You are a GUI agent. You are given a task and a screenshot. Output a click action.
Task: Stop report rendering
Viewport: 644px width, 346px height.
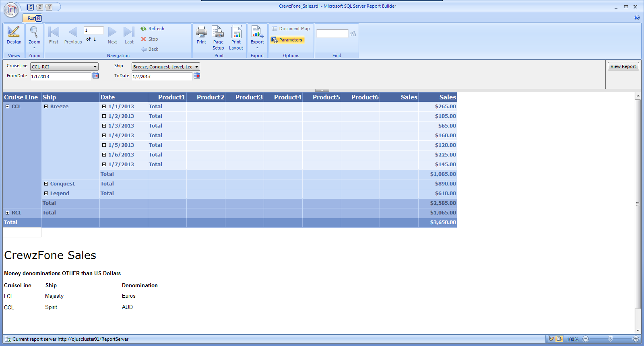pyautogui.click(x=149, y=39)
